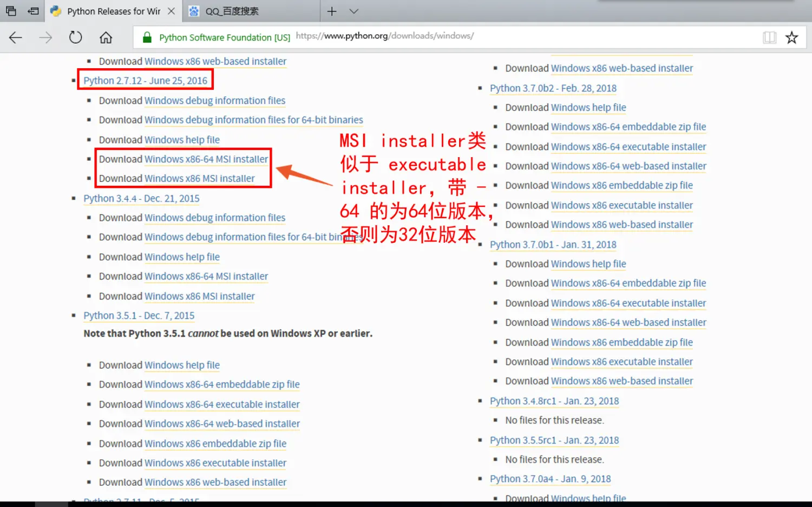Download 3.5.1 Windows x86 executable installer
The width and height of the screenshot is (812, 507).
215,463
